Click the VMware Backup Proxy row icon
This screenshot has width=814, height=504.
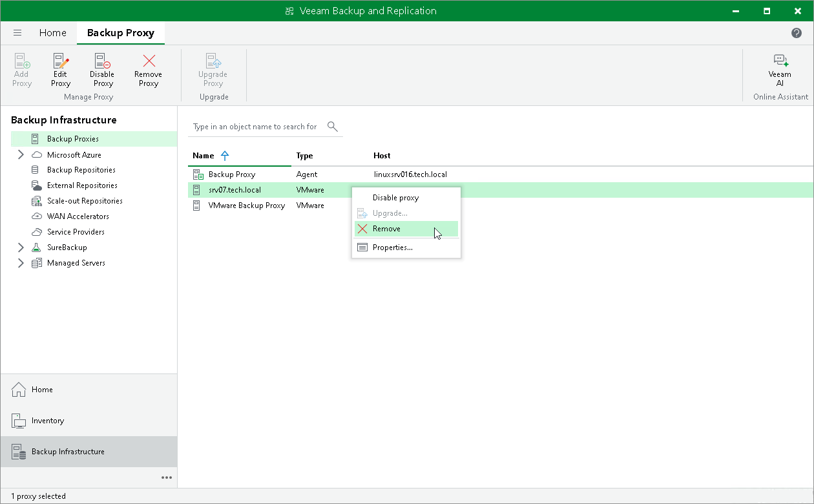coord(196,205)
